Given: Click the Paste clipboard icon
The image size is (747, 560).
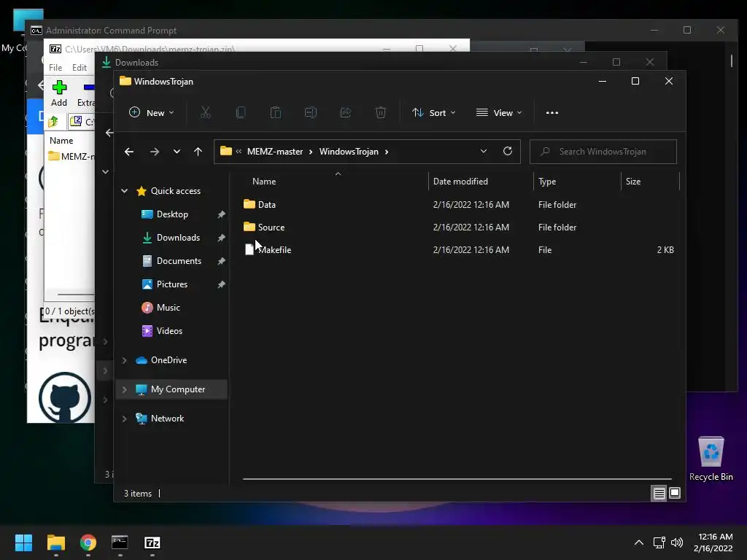Looking at the screenshot, I should (275, 113).
